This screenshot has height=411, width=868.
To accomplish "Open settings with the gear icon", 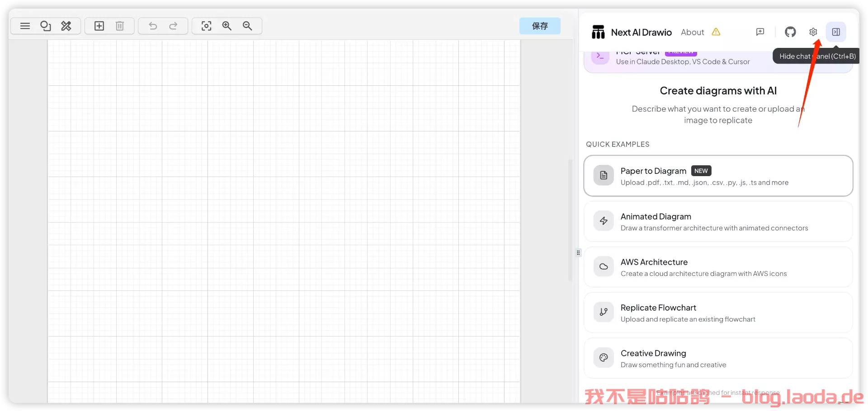I will pos(813,32).
